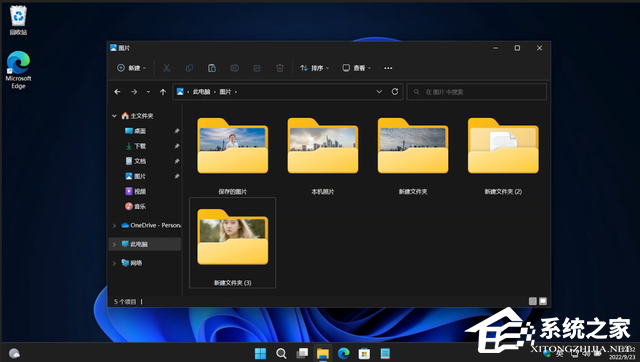Screen dimensions: 640x362
Task: Open the weather widget on taskbar
Action: (x=14, y=353)
